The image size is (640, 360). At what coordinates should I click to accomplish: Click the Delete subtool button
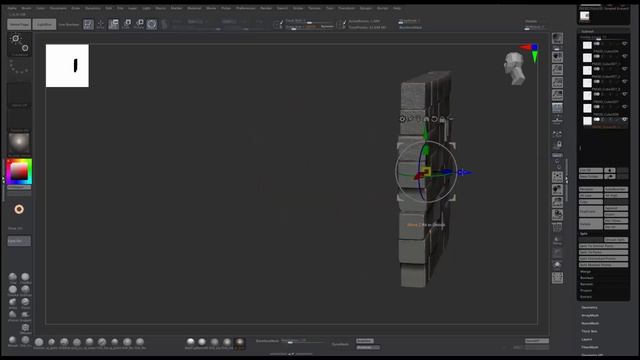[591, 224]
